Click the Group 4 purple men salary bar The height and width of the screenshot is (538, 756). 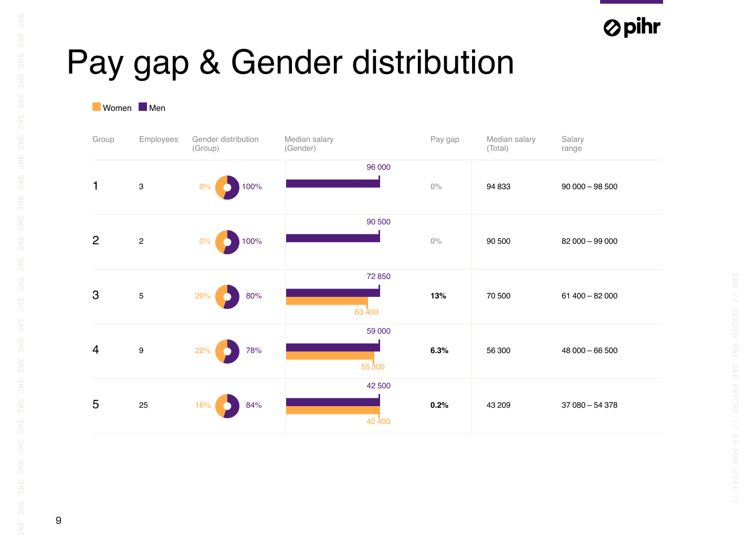(x=332, y=347)
